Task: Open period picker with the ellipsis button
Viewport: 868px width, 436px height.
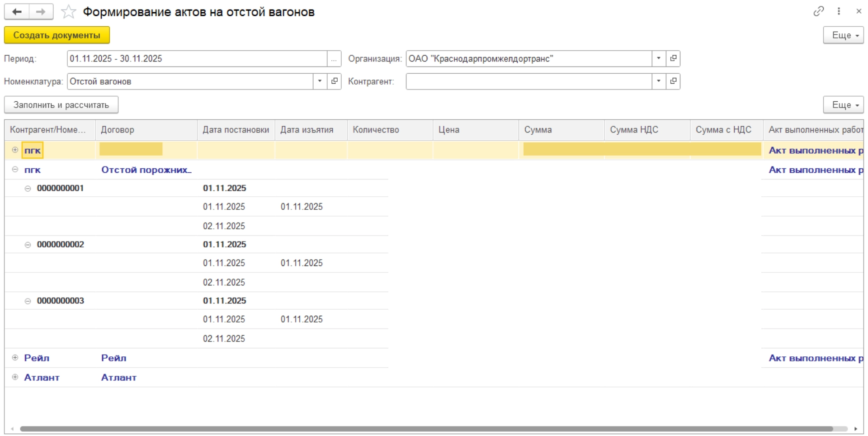Action: coord(334,59)
